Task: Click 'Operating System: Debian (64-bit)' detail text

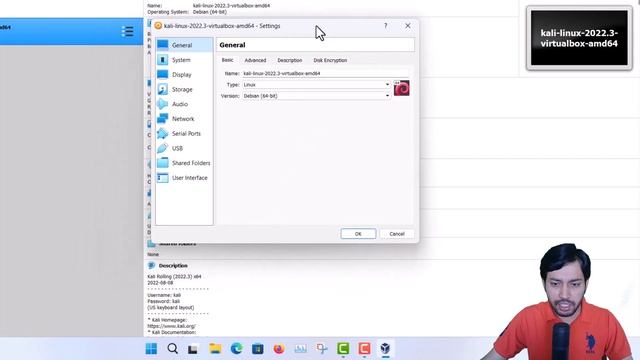Action: (x=187, y=12)
